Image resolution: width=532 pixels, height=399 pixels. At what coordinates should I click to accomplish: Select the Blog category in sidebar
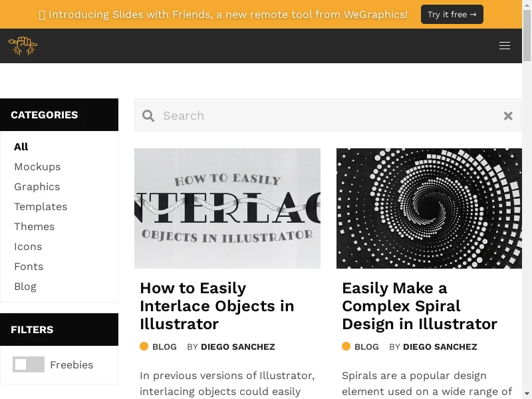click(25, 287)
